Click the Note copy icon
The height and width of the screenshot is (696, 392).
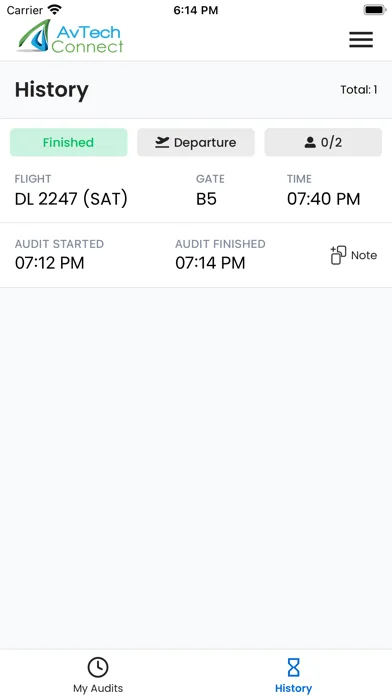[x=338, y=255]
